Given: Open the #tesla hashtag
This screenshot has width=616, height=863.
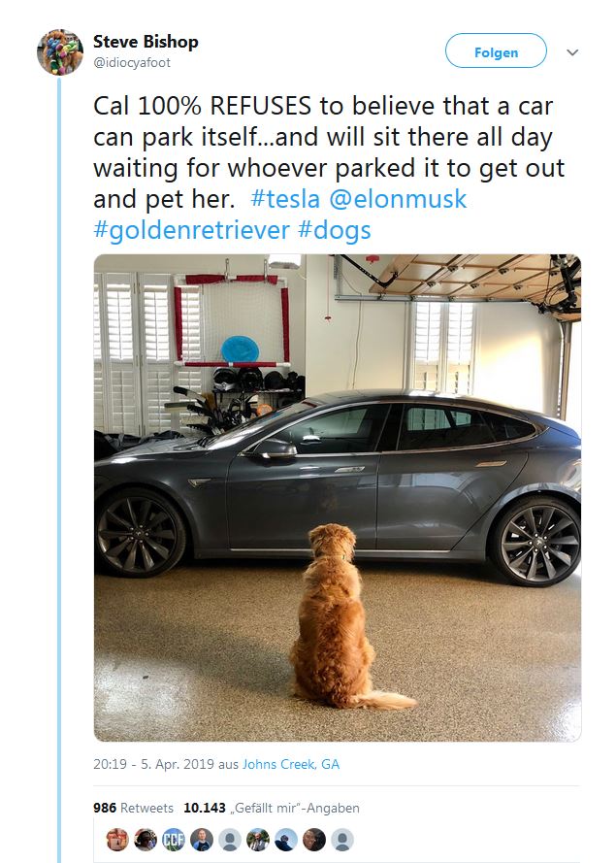Looking at the screenshot, I should point(283,200).
